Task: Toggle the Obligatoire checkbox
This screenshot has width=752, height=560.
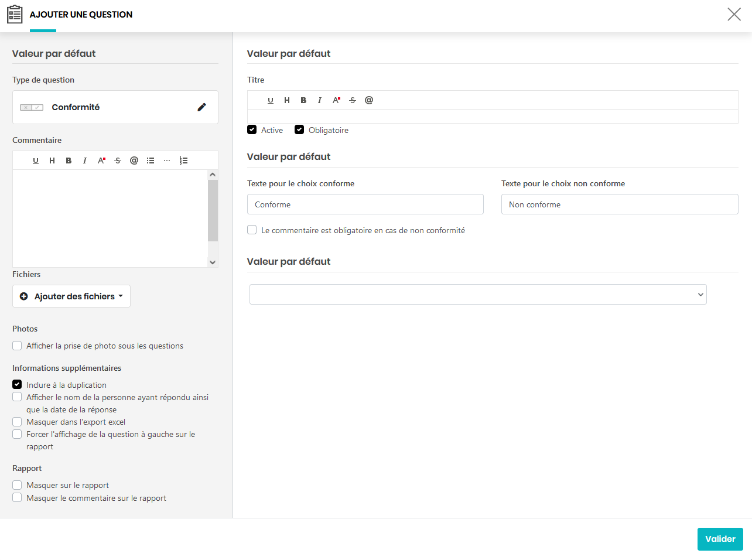Action: point(299,130)
